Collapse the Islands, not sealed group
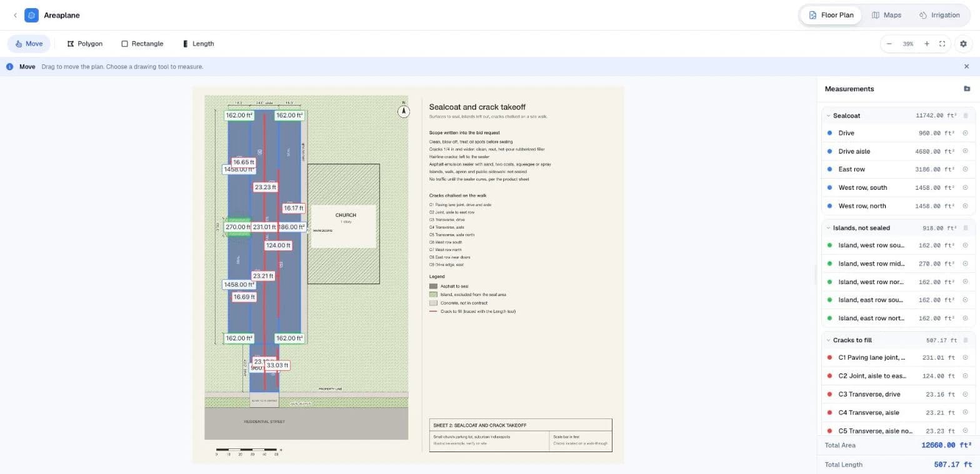Viewport: 980px width, 474px height. pos(828,228)
